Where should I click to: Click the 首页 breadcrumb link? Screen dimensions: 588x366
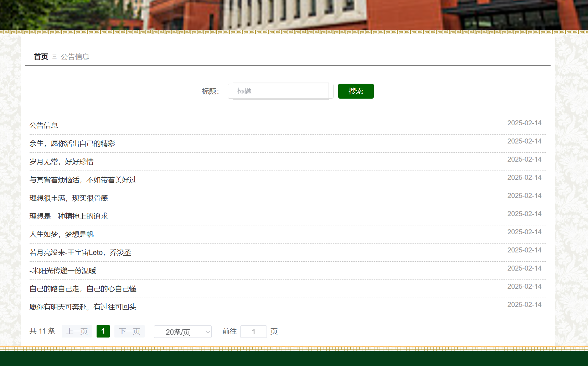(41, 57)
